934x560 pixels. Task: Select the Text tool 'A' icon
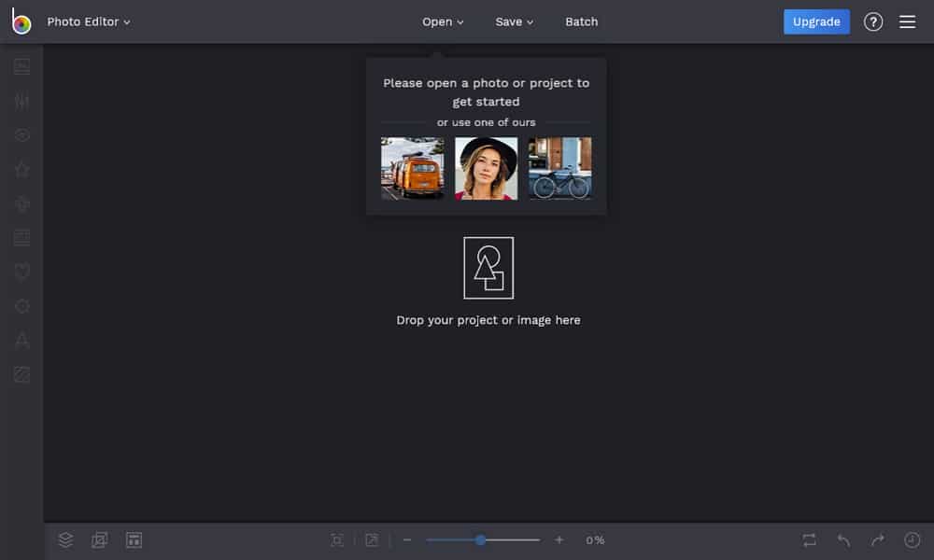(21, 340)
